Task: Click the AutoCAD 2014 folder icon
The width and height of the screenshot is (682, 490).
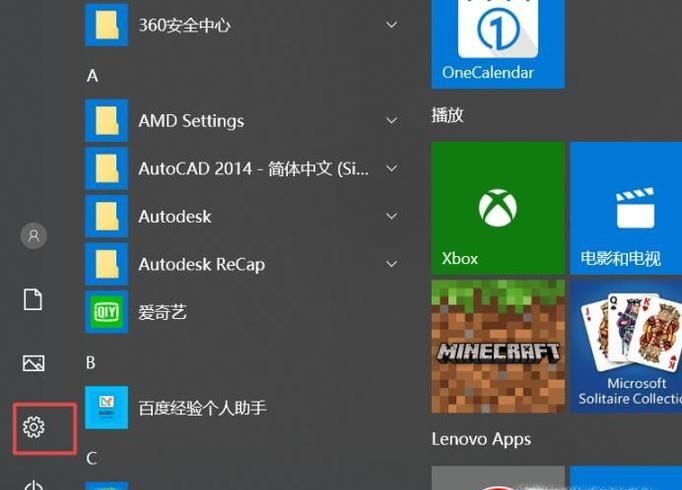Action: click(107, 168)
